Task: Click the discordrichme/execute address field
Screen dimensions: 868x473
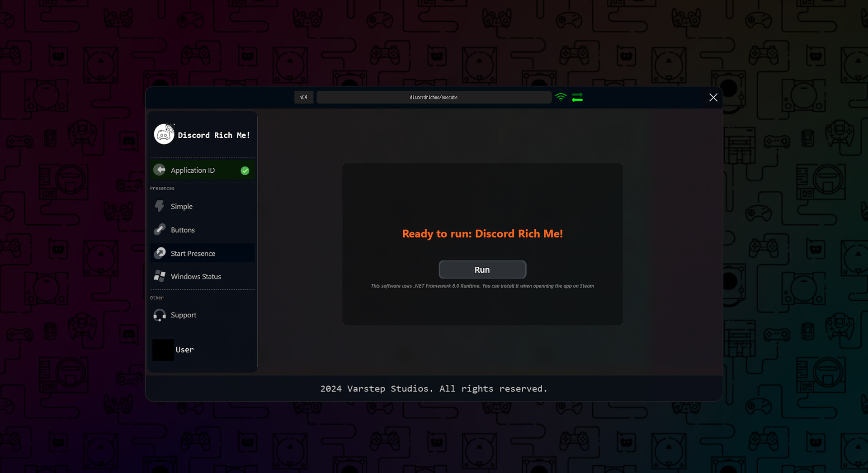Action: pyautogui.click(x=434, y=97)
